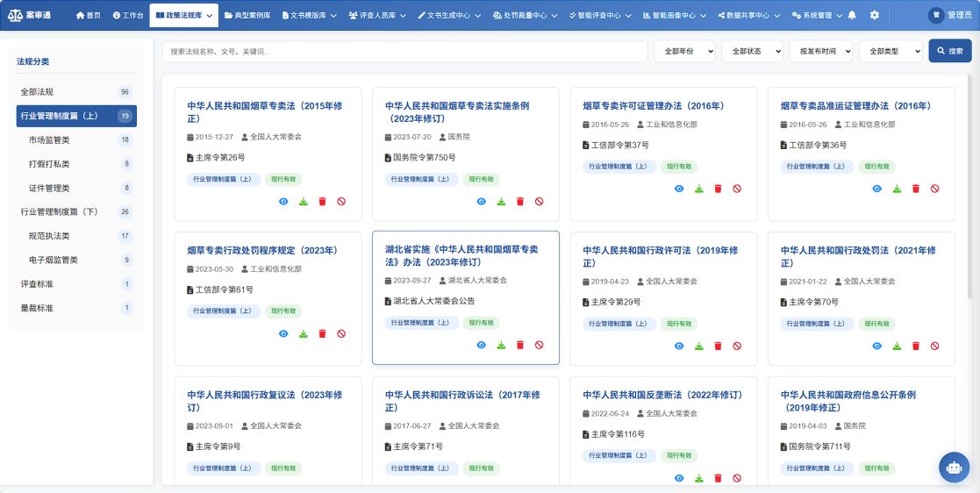Screen dimensions: 980x493
Task: View 湖北省实施烟草专卖法办法 with eye icon
Action: pos(481,346)
